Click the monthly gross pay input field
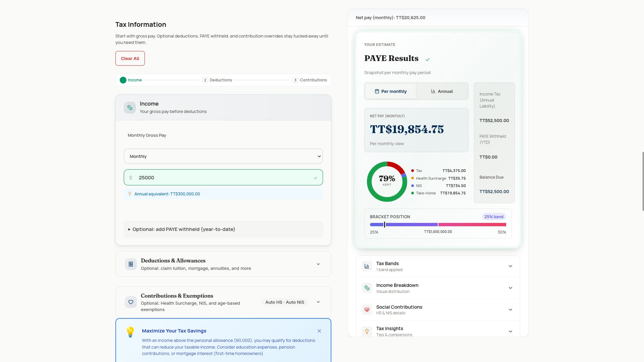Image resolution: width=644 pixels, height=362 pixels. [x=223, y=177]
